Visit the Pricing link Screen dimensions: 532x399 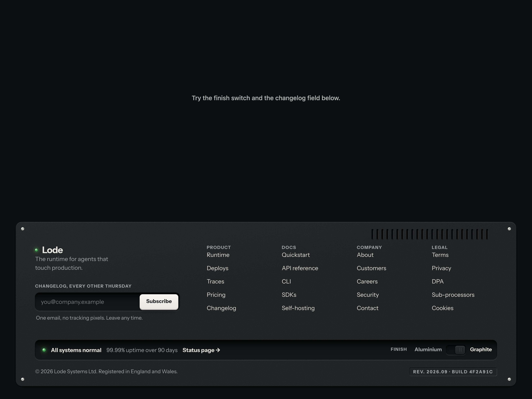point(216,295)
